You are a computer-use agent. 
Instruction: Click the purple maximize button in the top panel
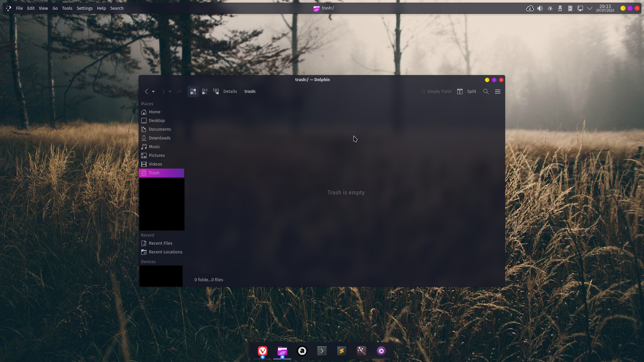pos(630,8)
